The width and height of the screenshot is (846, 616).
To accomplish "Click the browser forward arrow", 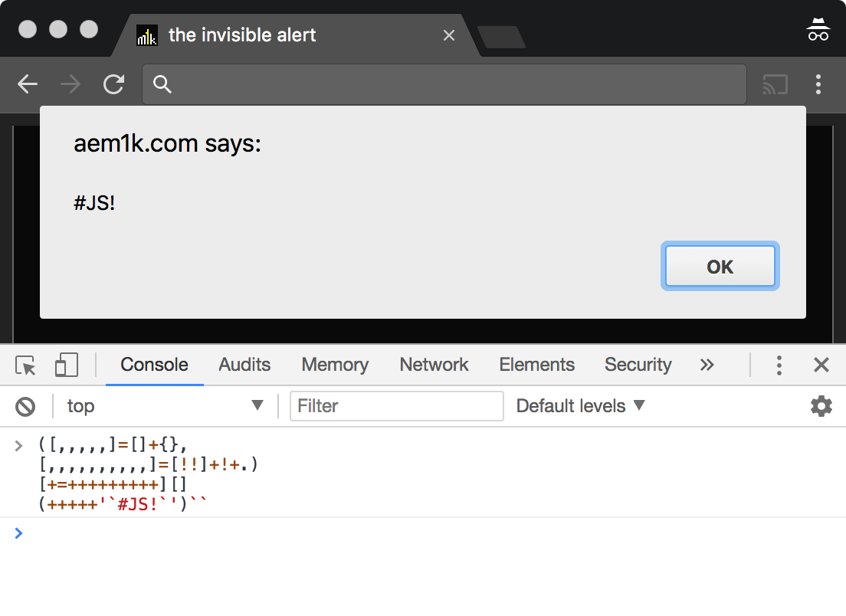I will (70, 84).
